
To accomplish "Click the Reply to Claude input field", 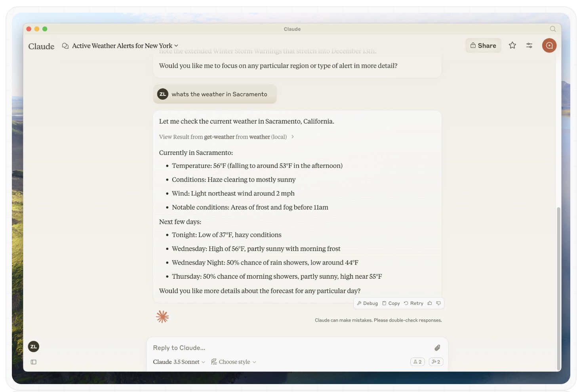I will click(x=291, y=348).
